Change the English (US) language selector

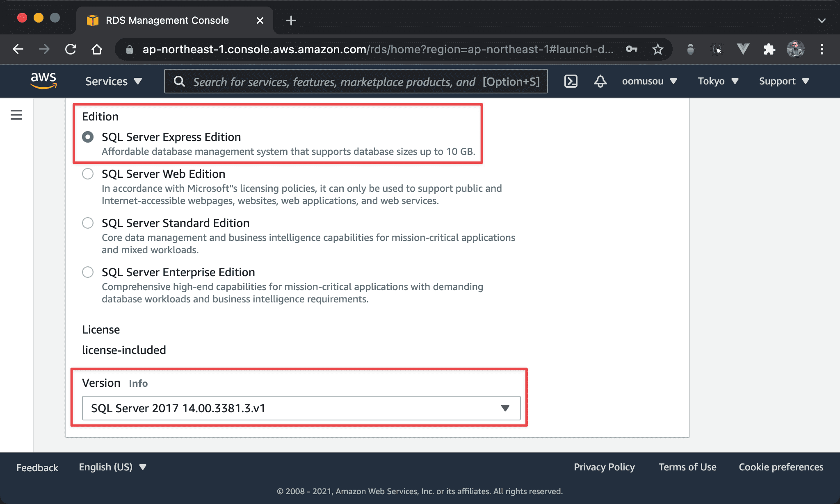[113, 467]
